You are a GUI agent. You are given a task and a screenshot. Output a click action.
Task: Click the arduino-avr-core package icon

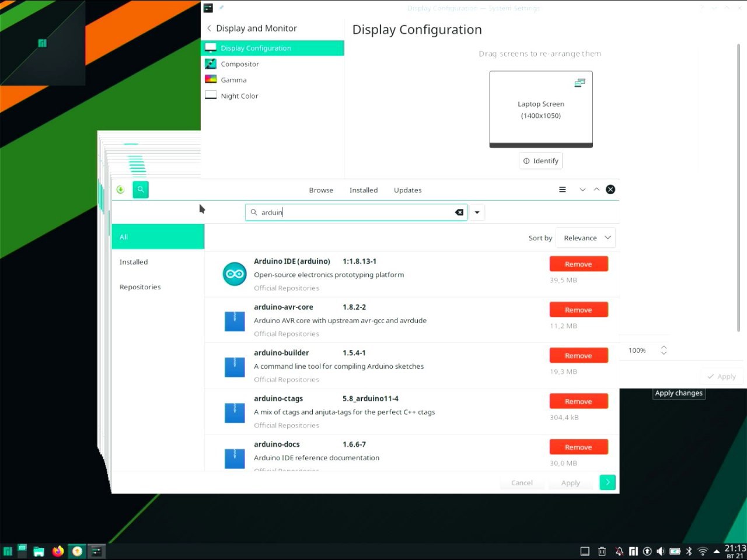pyautogui.click(x=235, y=321)
